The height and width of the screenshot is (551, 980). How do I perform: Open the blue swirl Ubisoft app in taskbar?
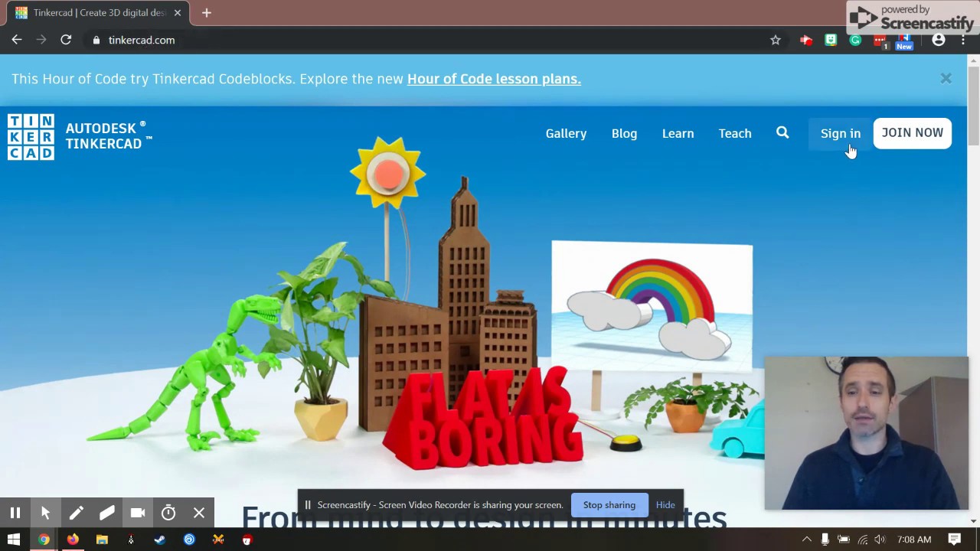pos(189,540)
